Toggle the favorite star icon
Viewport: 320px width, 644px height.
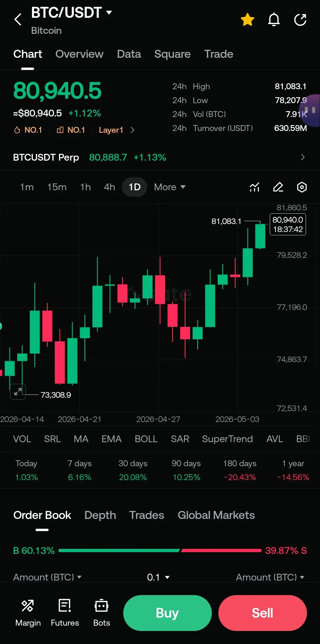click(x=247, y=20)
